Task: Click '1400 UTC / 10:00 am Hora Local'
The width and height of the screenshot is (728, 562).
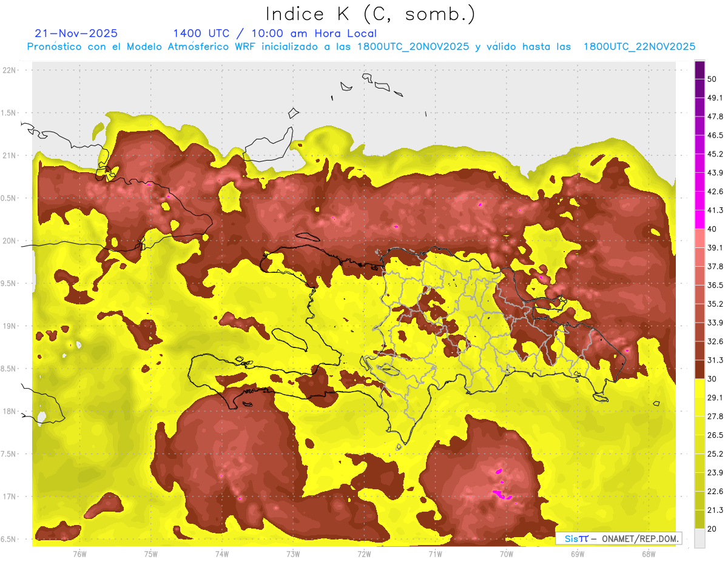Action: click(275, 33)
